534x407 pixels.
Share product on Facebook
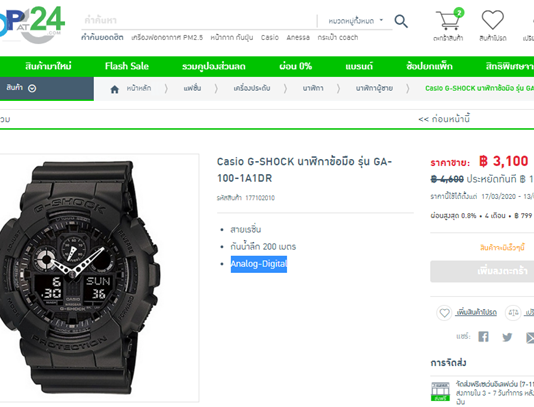pyautogui.click(x=483, y=336)
